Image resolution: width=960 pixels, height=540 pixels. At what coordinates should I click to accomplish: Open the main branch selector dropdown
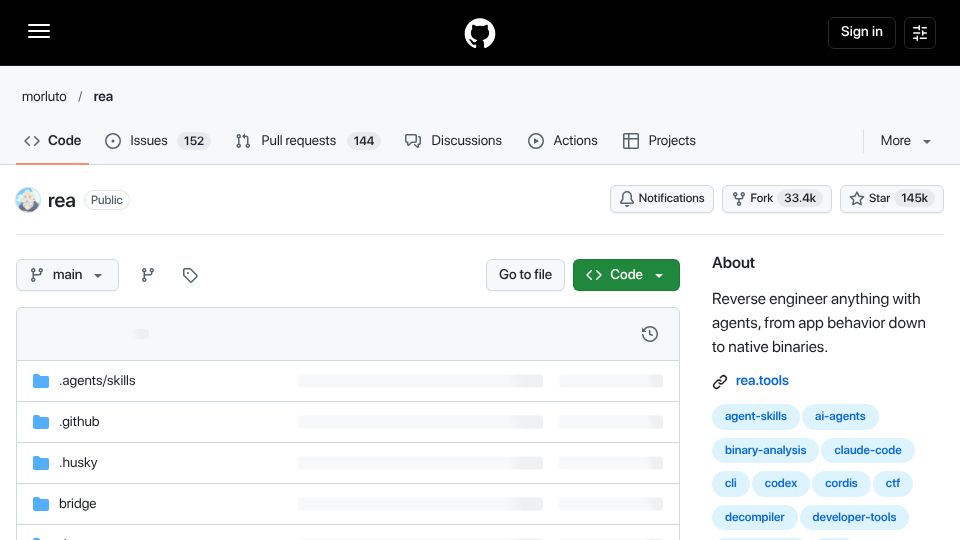pyautogui.click(x=67, y=275)
